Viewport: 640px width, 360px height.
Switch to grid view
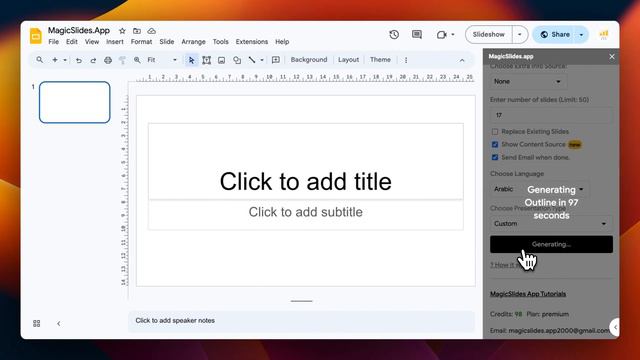36,323
